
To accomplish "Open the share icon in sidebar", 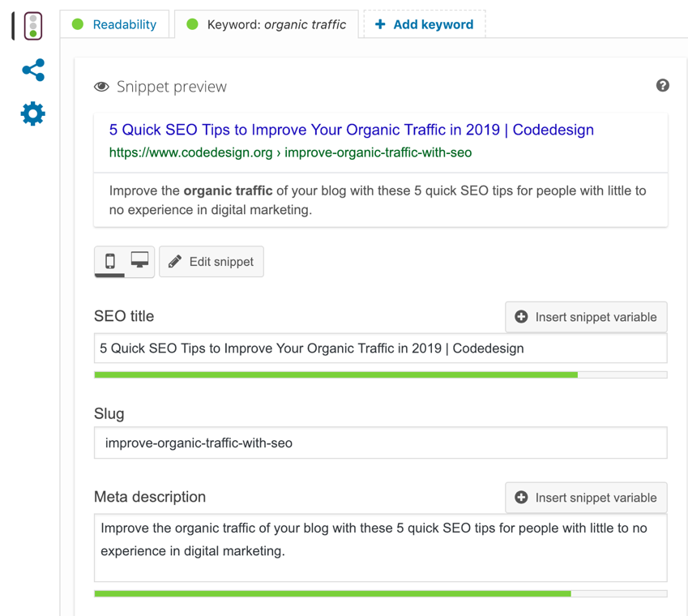I will pyautogui.click(x=32, y=71).
